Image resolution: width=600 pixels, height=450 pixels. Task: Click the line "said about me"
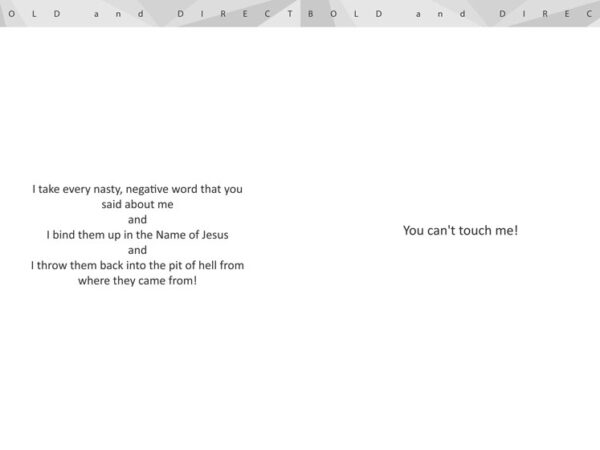point(137,204)
